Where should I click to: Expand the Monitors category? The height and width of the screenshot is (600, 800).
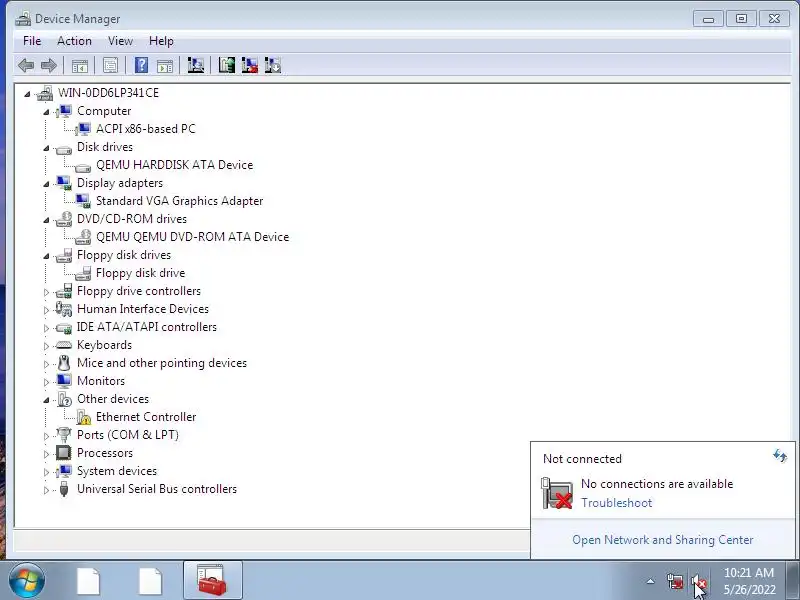(x=46, y=382)
